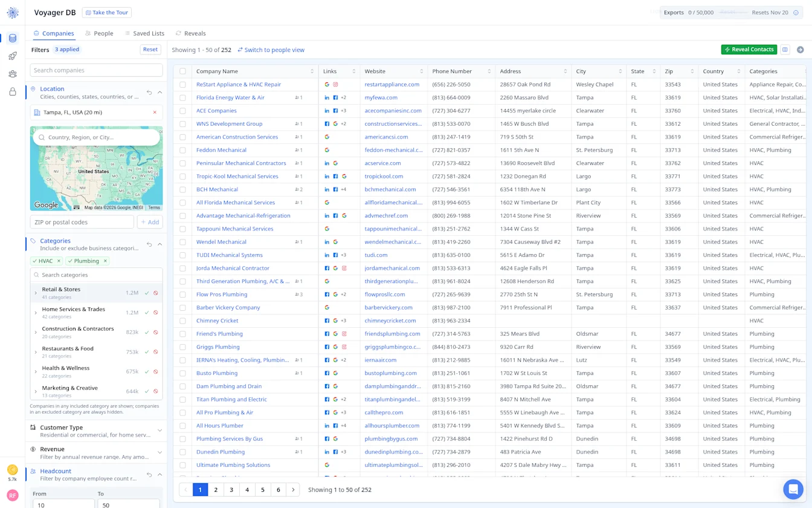Remove the Plumbing category tag
Viewport: 812px width, 508px height.
(x=105, y=261)
